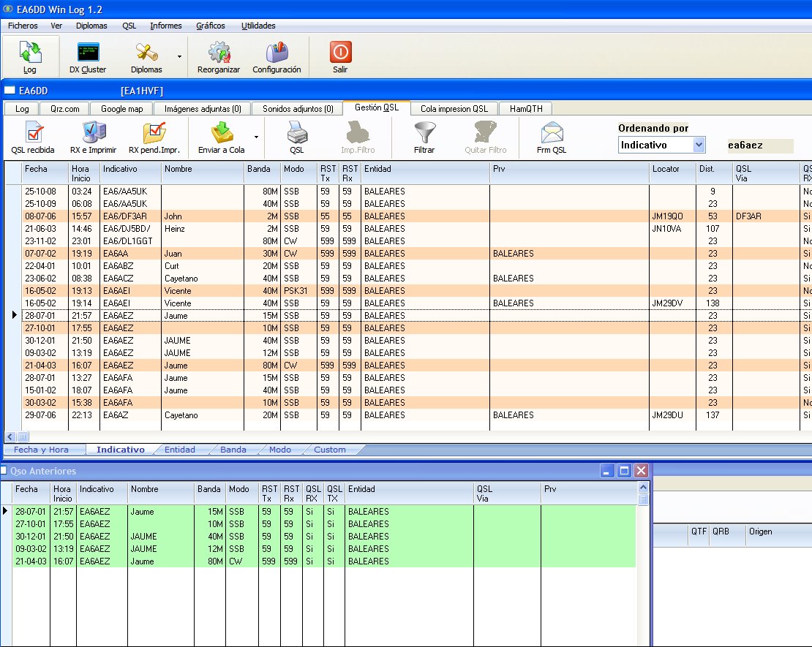Launch the DX Cluster tool
Viewport: 812px width, 647px height.
(88, 56)
